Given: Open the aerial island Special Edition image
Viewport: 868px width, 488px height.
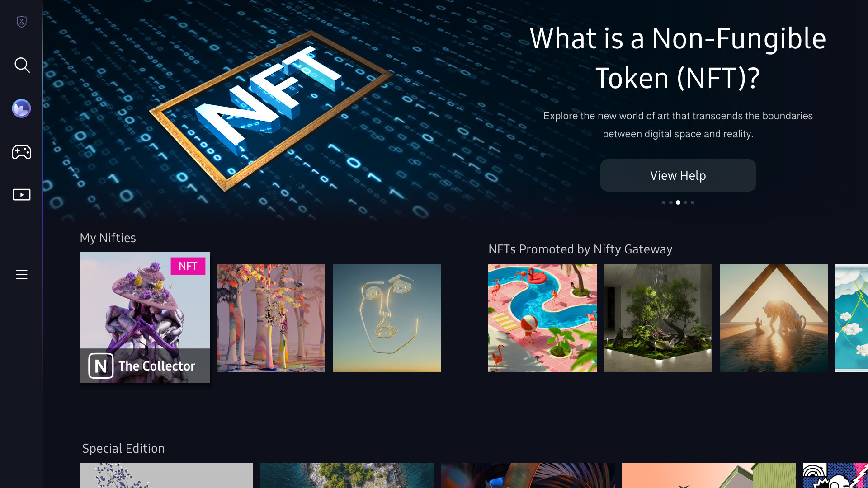Looking at the screenshot, I should (347, 475).
